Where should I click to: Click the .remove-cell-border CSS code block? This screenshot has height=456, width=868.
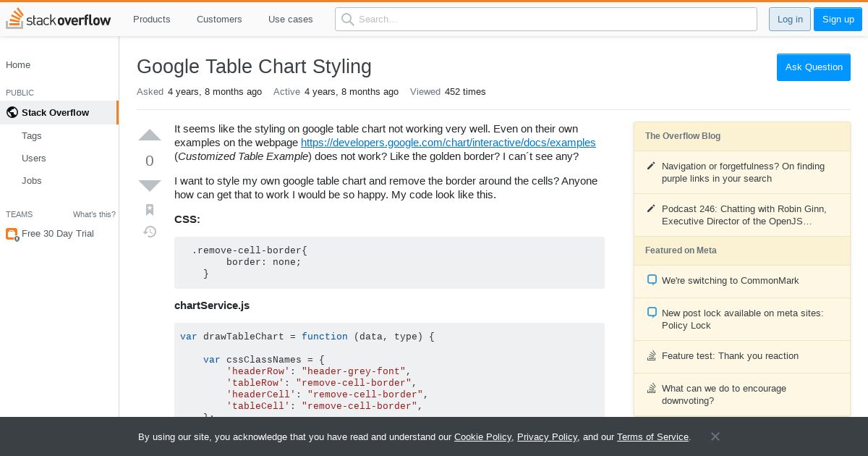(389, 263)
